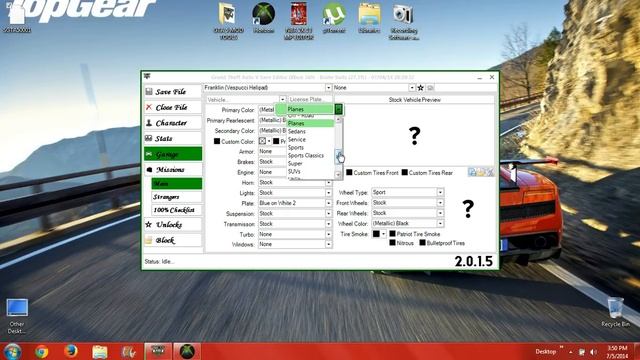Screen dimensions: 640x360
Task: Open the NBA 2K desktop icon
Action: click(x=299, y=21)
